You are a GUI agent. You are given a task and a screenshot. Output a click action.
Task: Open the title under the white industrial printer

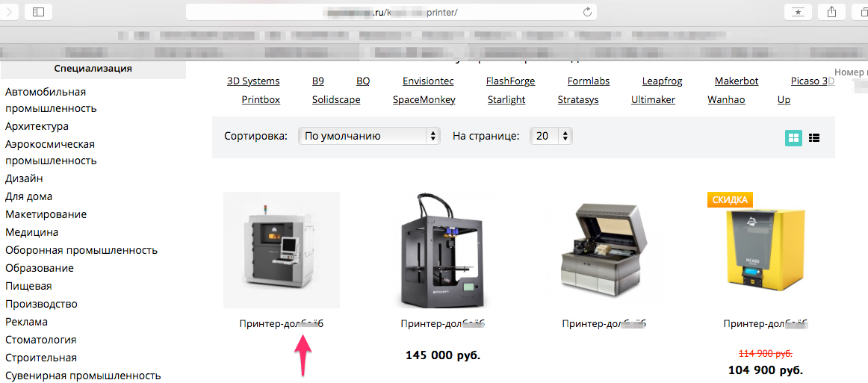281,324
